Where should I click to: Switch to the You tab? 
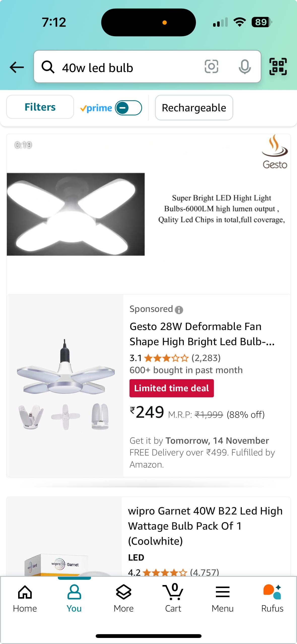74,598
